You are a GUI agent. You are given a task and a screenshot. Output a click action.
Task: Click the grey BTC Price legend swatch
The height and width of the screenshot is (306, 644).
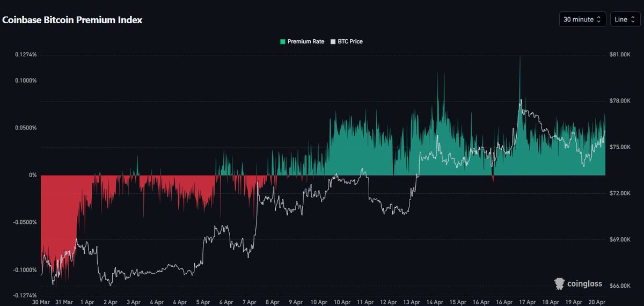pos(333,41)
